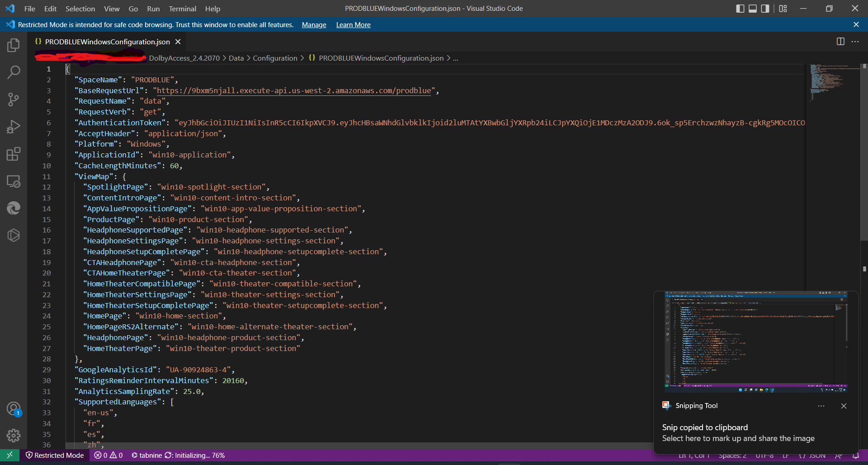The image size is (868, 465).
Task: Click the "en-us" language entry
Action: (x=98, y=413)
